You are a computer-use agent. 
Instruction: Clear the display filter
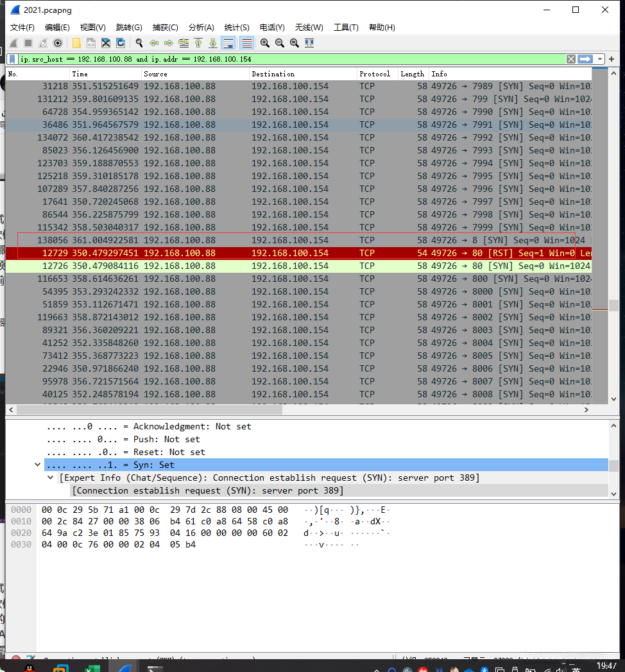pos(571,59)
